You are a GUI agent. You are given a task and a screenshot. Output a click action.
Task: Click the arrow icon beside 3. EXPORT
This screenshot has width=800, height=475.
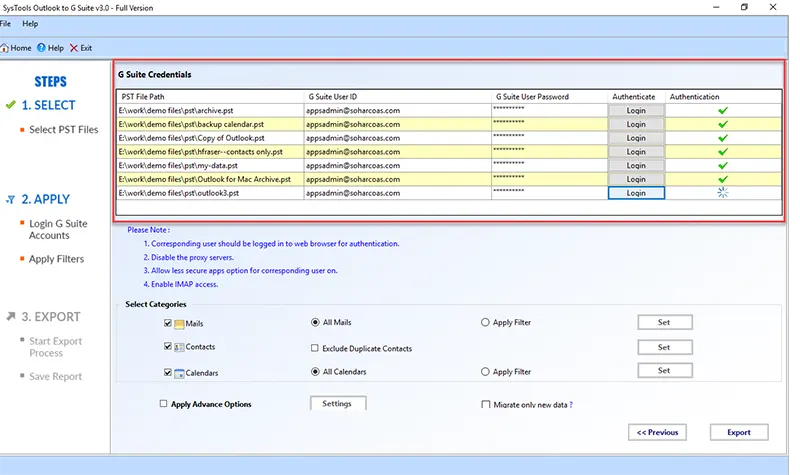coord(11,316)
